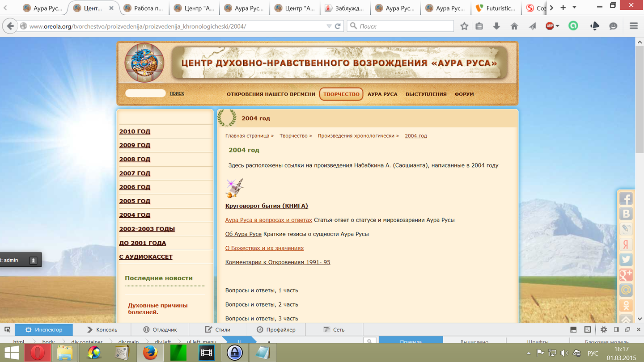Click the Odnoklassniki share icon

[626, 305]
